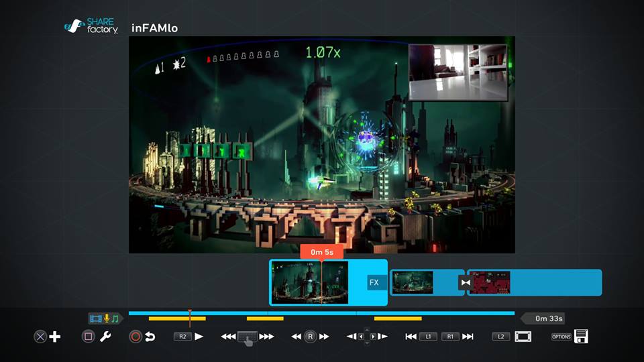Click the triple rewind arrows
644x362 pixels.
[228, 337]
